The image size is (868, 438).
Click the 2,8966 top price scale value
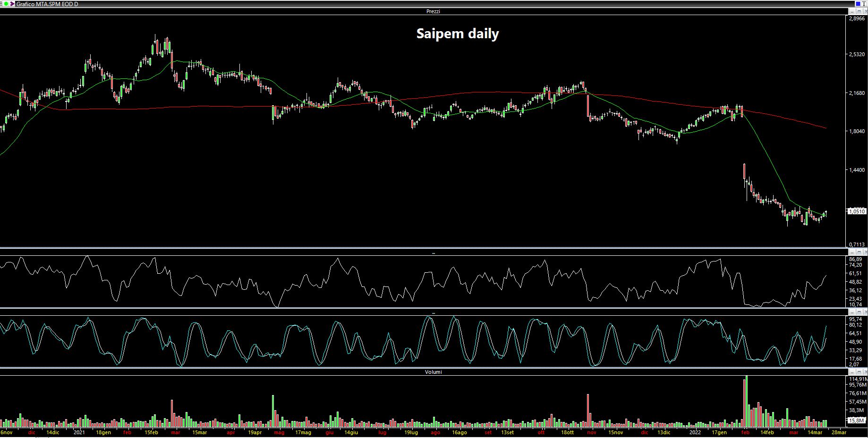[857, 19]
